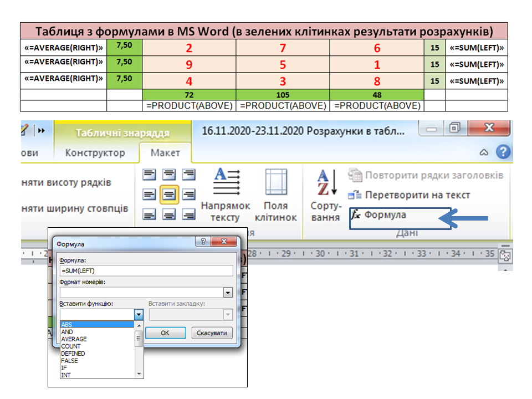
Task: Click the red 9 cell
Action: pyautogui.click(x=189, y=64)
